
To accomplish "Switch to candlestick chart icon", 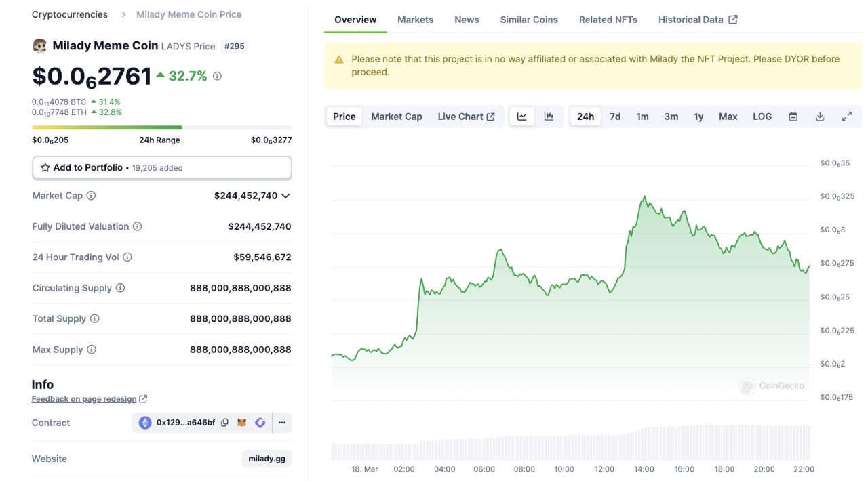I will pos(549,117).
